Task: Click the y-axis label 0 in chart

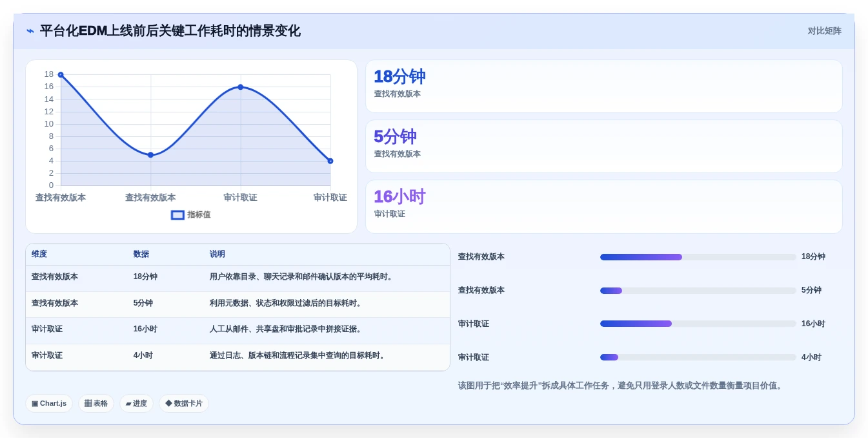Action: coord(52,185)
